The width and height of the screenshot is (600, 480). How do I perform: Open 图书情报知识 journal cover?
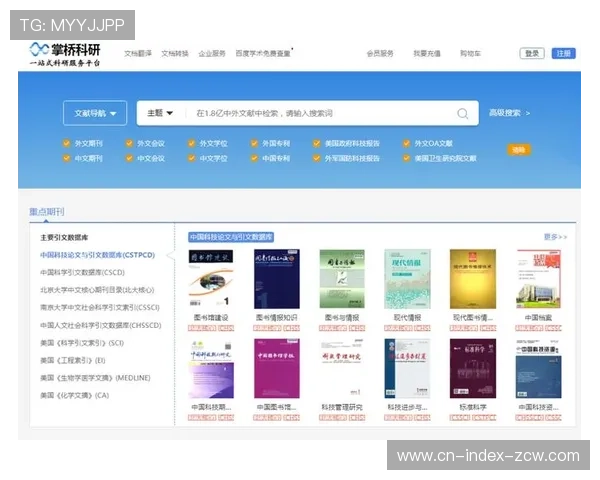[x=277, y=279]
